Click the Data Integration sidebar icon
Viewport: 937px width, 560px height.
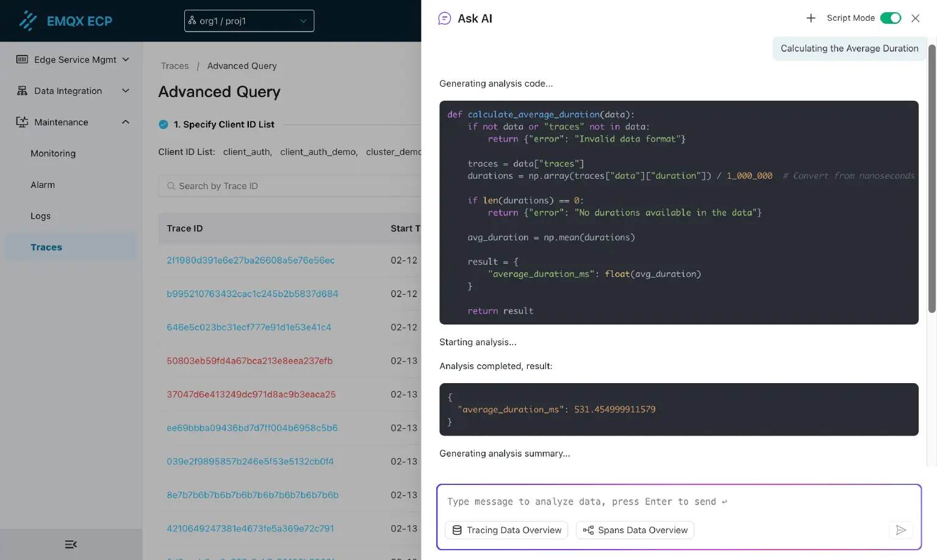22,91
